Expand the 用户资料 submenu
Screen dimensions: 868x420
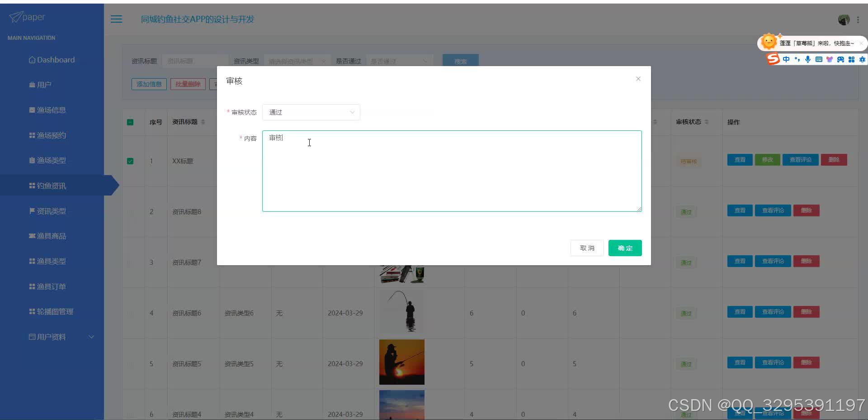61,337
